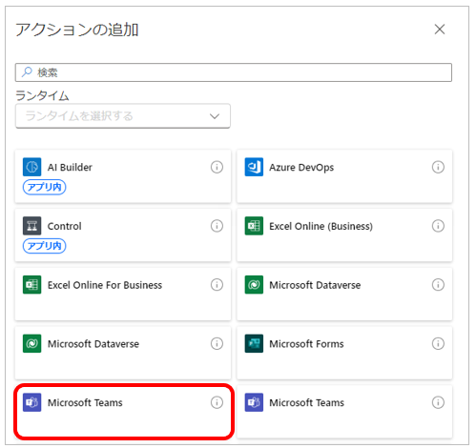Open info on Dataverse card below Excel Online For Business
Image resolution: width=476 pixels, height=448 pixels.
(217, 343)
